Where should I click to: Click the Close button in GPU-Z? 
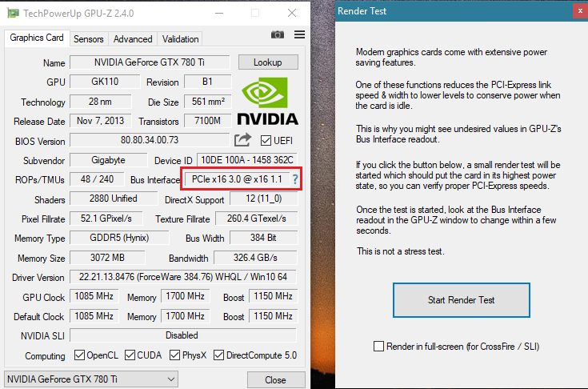pos(276,380)
